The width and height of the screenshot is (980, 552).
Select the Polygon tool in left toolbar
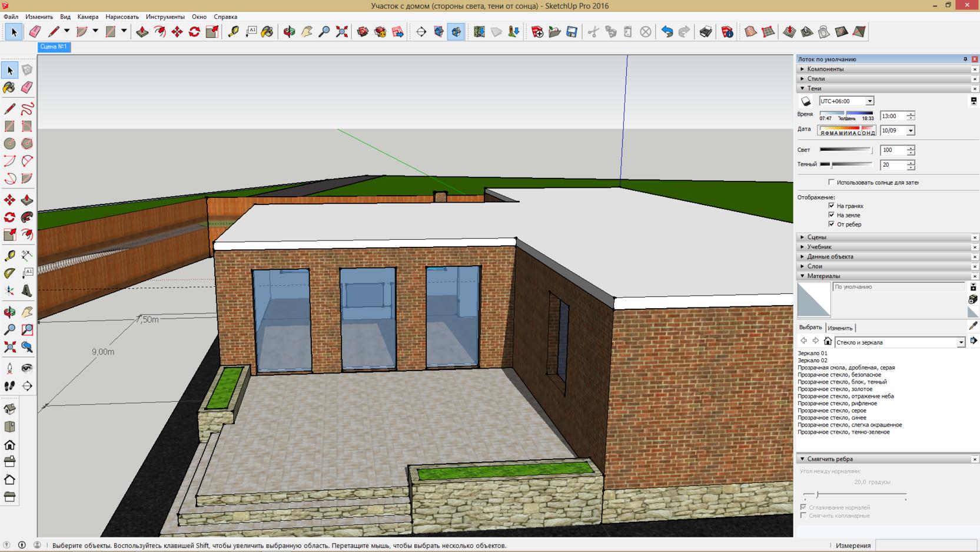tap(27, 144)
